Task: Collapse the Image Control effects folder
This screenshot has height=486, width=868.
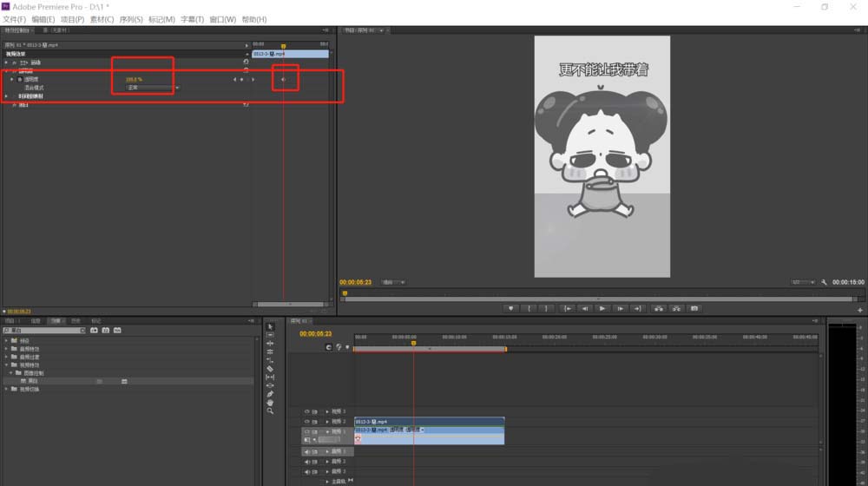Action: [x=11, y=373]
